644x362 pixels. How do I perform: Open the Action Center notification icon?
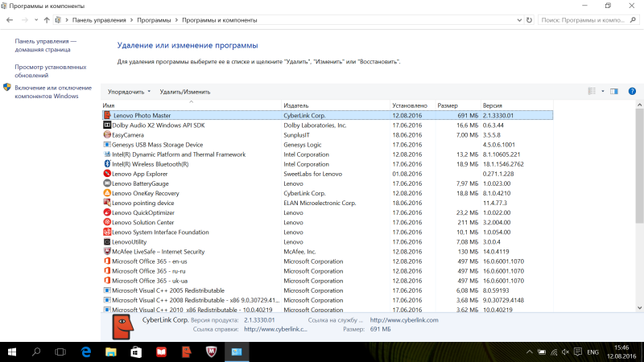pos(578,352)
